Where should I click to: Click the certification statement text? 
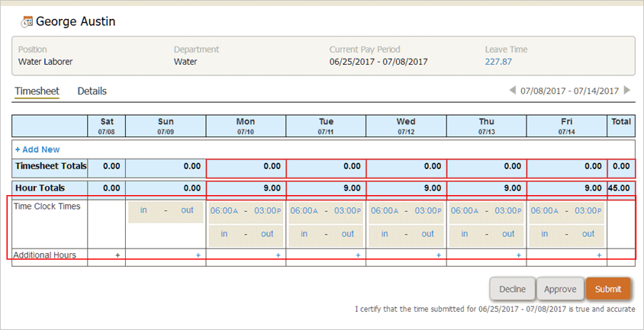[495, 309]
